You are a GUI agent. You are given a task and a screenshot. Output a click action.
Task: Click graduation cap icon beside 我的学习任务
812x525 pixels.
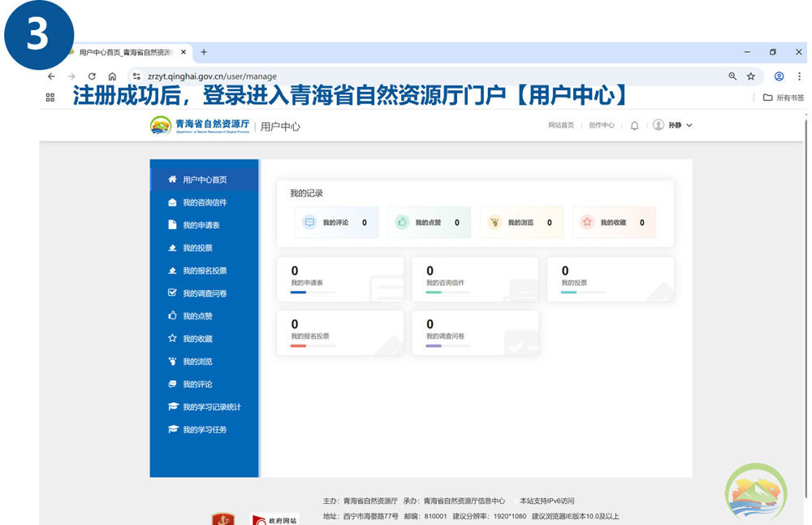click(173, 429)
